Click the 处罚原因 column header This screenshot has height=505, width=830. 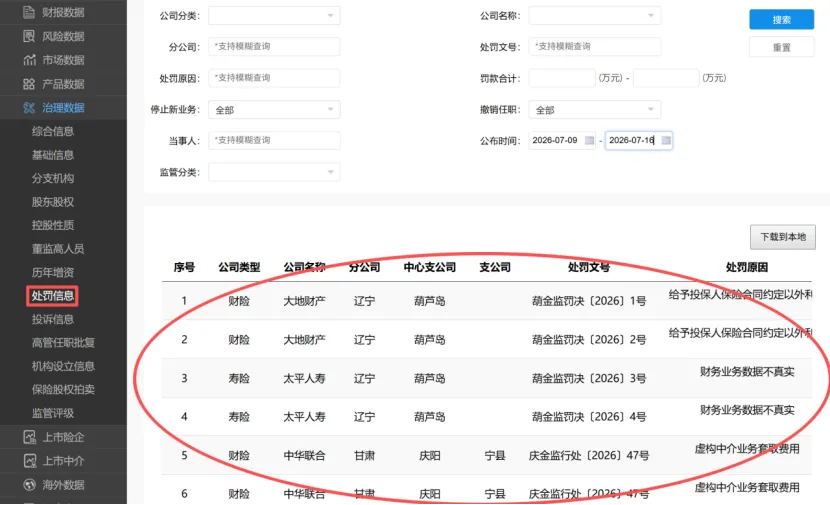747,267
